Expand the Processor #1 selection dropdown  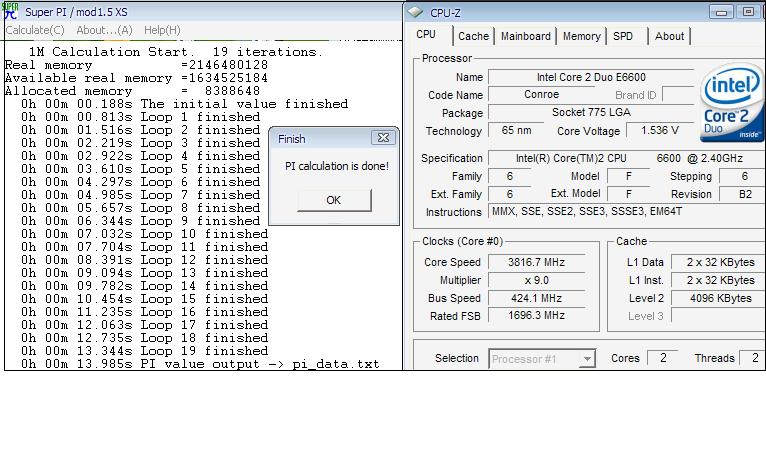click(x=587, y=359)
